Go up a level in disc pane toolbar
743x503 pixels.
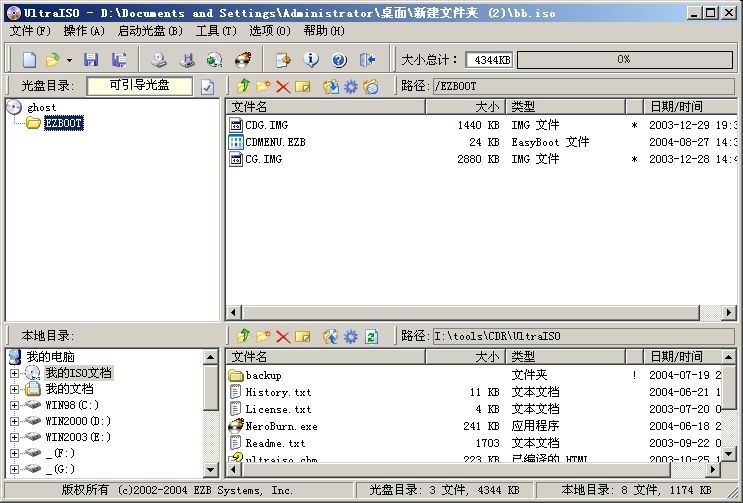244,86
